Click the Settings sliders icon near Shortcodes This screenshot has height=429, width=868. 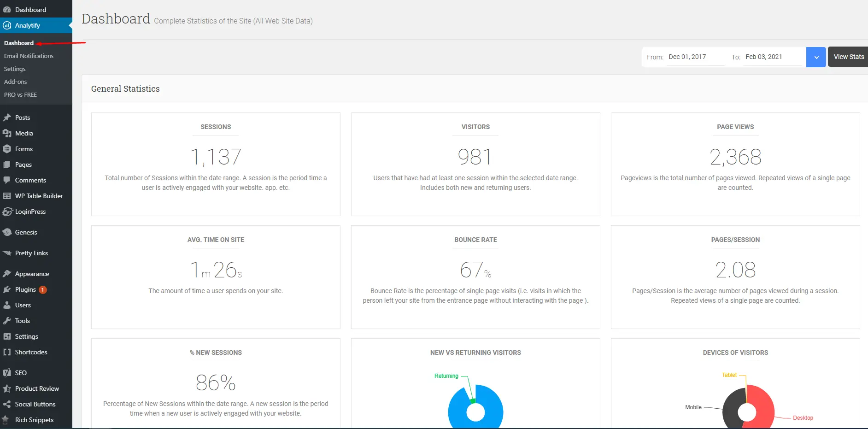(x=7, y=336)
